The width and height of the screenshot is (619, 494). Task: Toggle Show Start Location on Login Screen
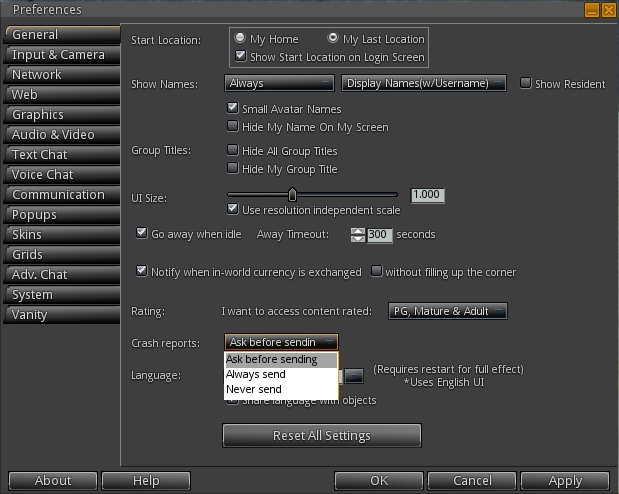(x=240, y=55)
